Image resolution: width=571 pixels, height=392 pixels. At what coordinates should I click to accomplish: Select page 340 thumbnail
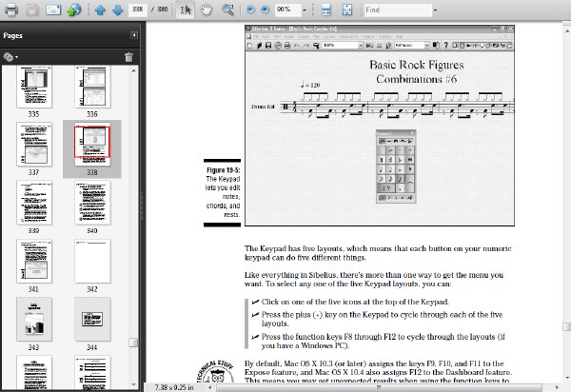click(x=92, y=203)
